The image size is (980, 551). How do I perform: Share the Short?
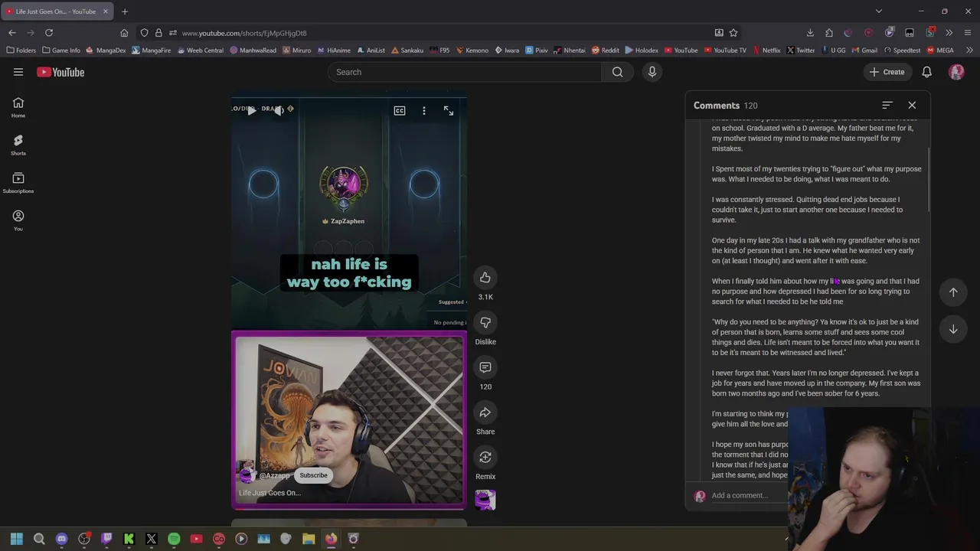pos(485,412)
